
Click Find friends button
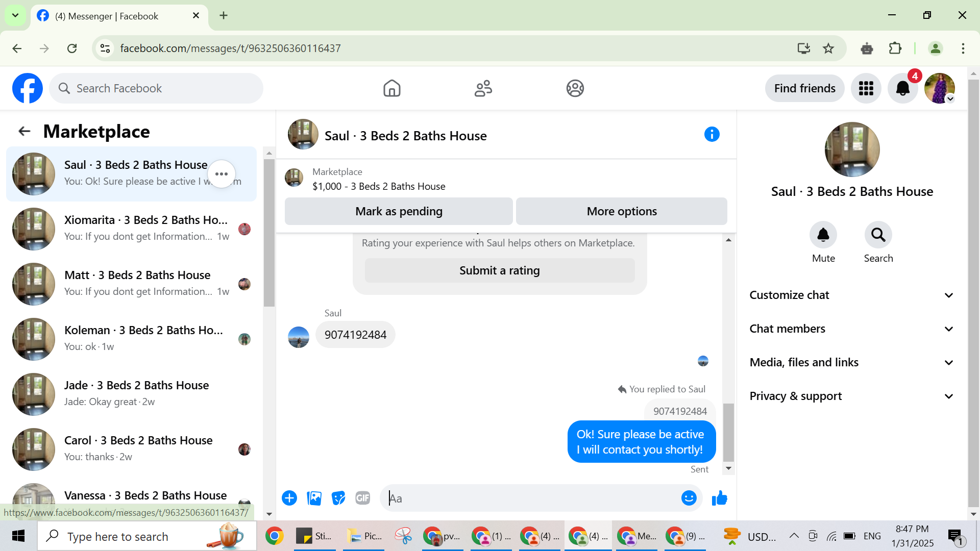(804, 88)
